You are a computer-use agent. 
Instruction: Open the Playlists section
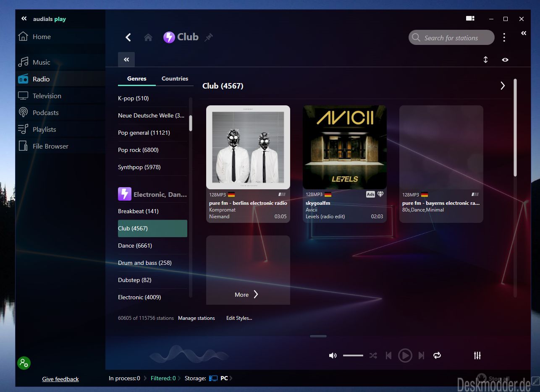[60, 129]
